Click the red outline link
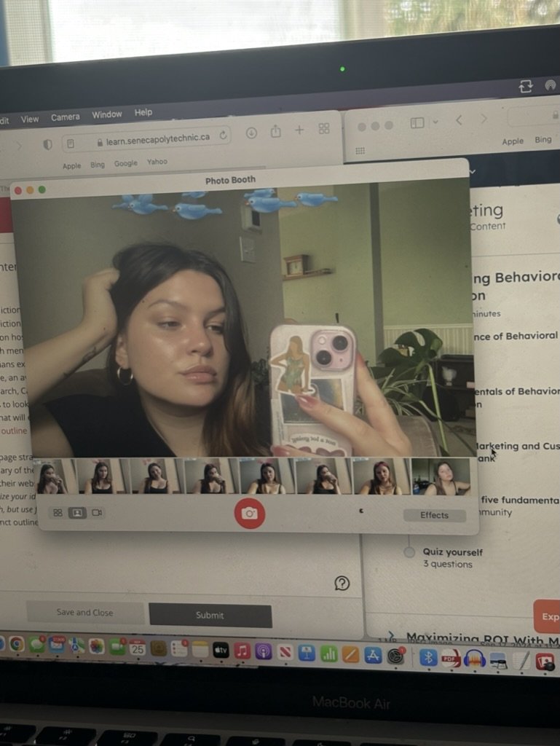Viewport: 560px width, 746px height. [14, 431]
